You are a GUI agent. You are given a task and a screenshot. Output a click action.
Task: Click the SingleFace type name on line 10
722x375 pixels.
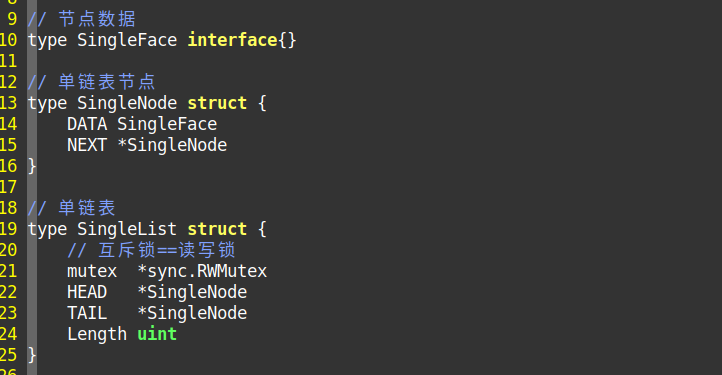[x=127, y=41]
